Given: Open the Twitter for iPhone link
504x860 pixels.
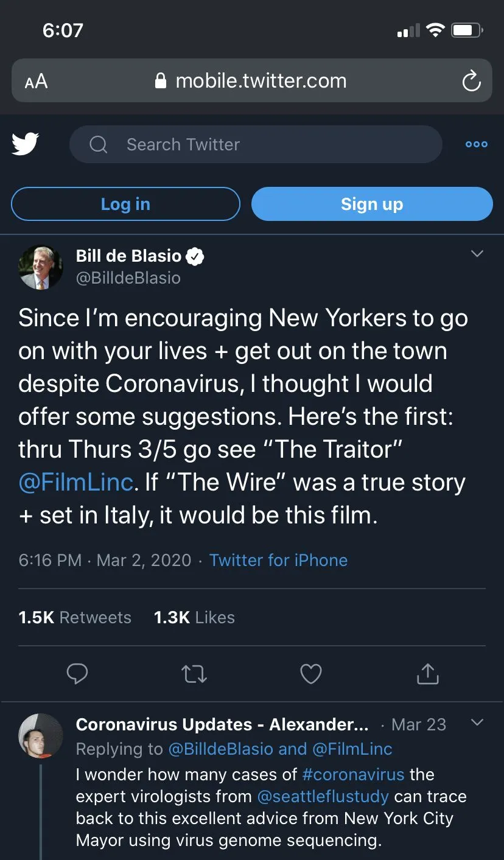Looking at the screenshot, I should point(278,560).
